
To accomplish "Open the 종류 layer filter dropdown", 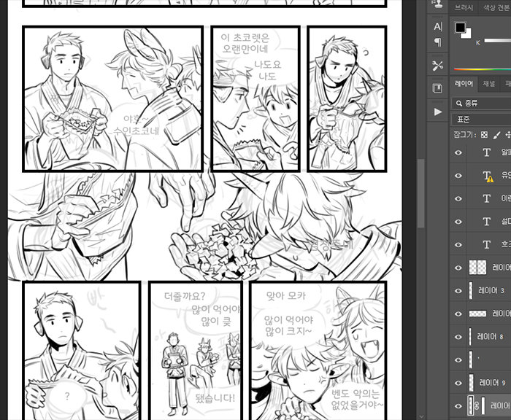I will pos(482,104).
